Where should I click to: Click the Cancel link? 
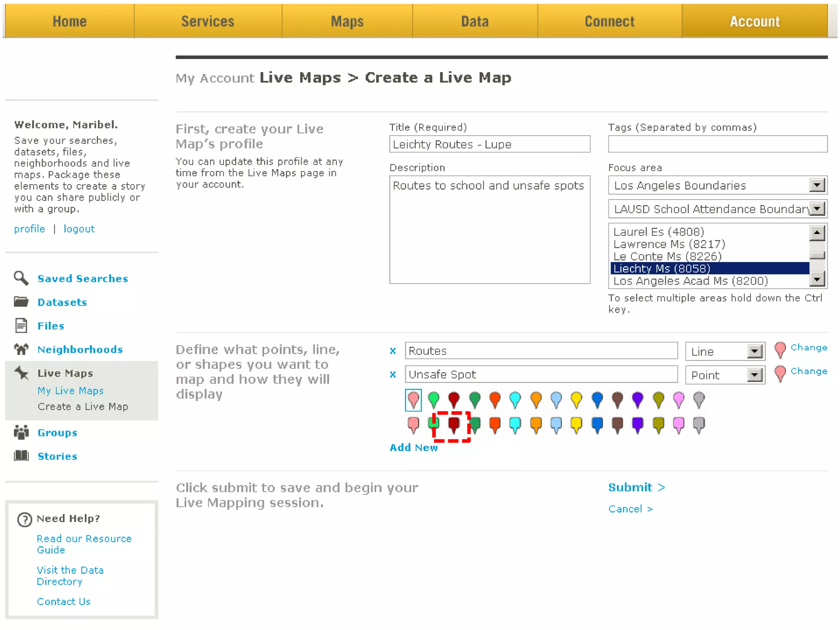[630, 509]
